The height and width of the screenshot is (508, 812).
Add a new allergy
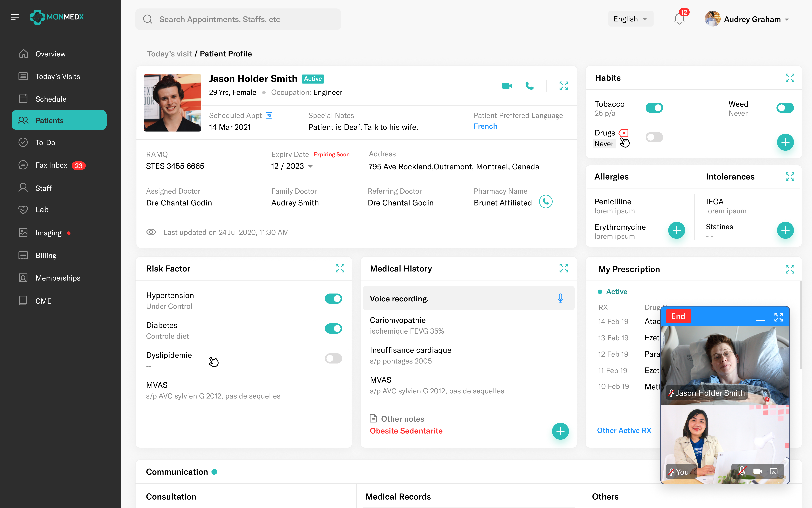(676, 230)
